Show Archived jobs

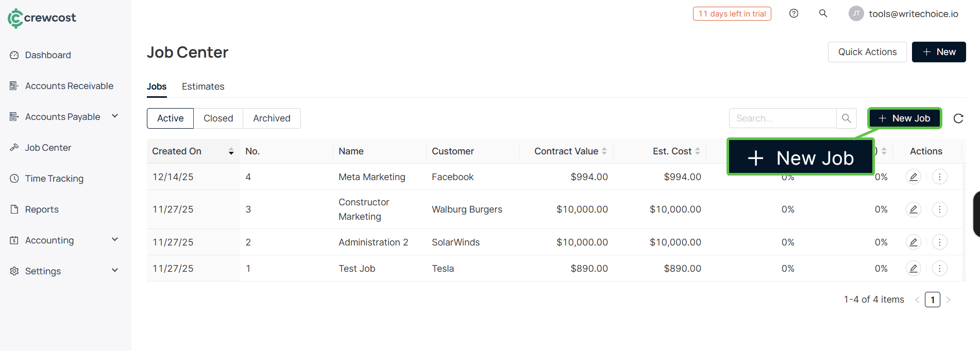[272, 118]
